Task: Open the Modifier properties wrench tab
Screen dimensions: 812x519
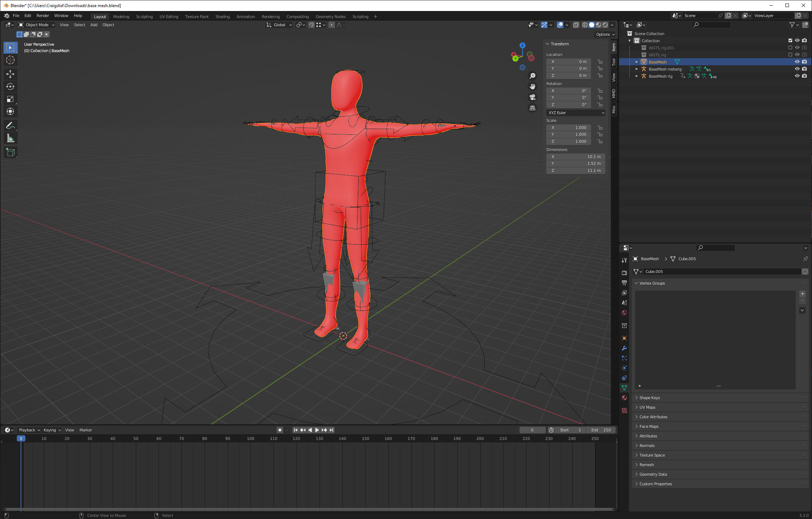Action: click(x=624, y=348)
